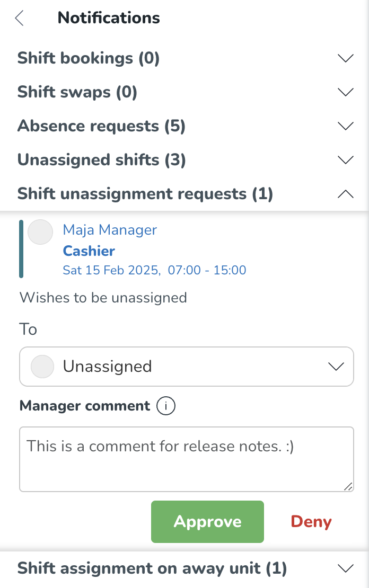The height and width of the screenshot is (588, 369).
Task: Click into the Manager comment text box
Action: point(187,459)
